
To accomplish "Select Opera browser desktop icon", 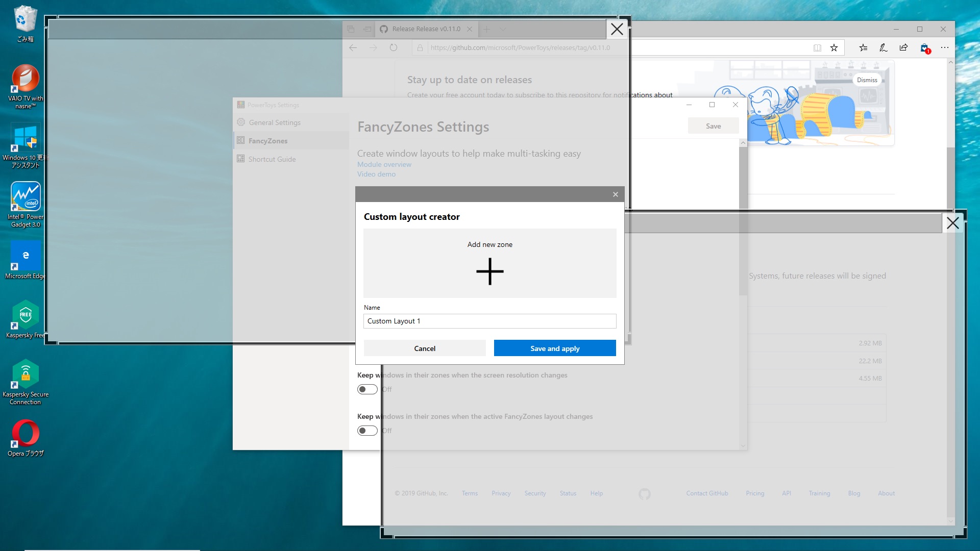I will coord(25,438).
